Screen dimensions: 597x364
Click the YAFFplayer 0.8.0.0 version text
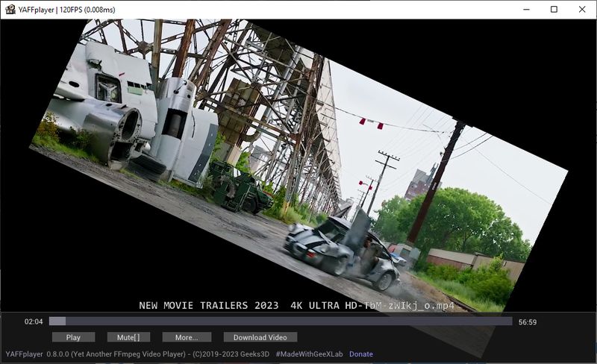[137, 354]
